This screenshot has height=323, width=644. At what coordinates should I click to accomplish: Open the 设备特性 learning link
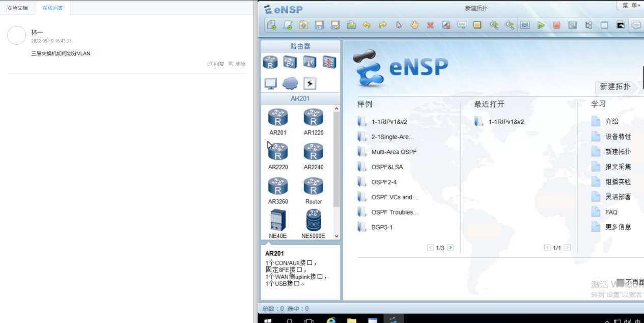(618, 137)
